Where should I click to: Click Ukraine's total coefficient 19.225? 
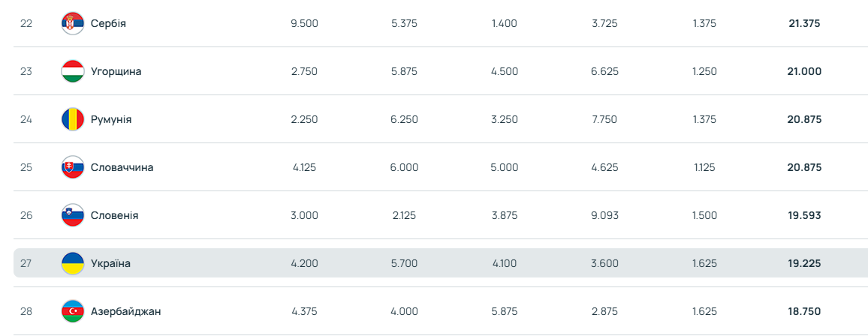click(804, 263)
